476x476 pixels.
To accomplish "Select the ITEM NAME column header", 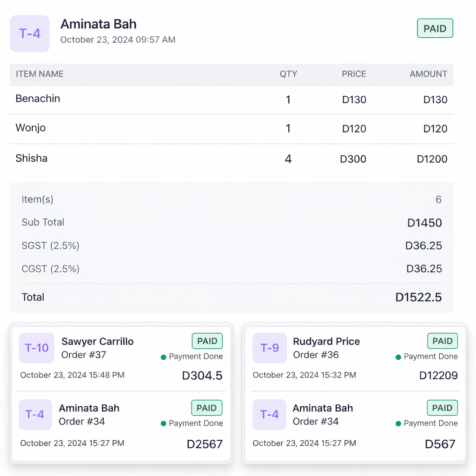I will [x=40, y=74].
